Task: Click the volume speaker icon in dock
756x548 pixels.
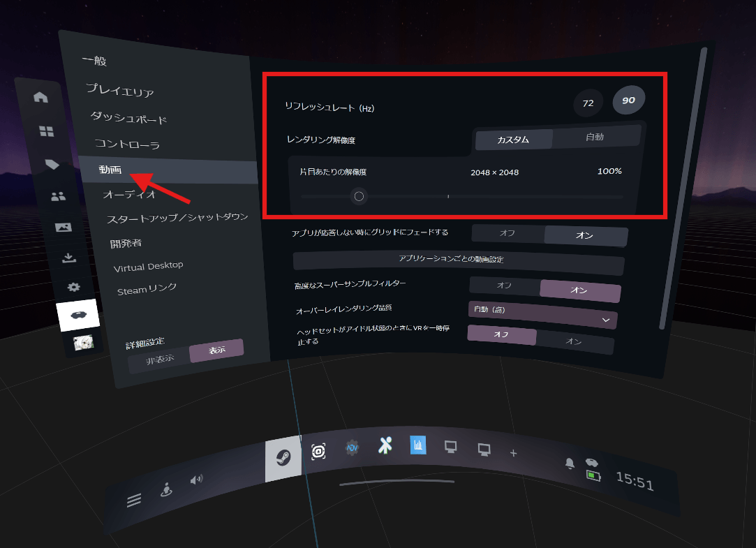Action: tap(197, 479)
